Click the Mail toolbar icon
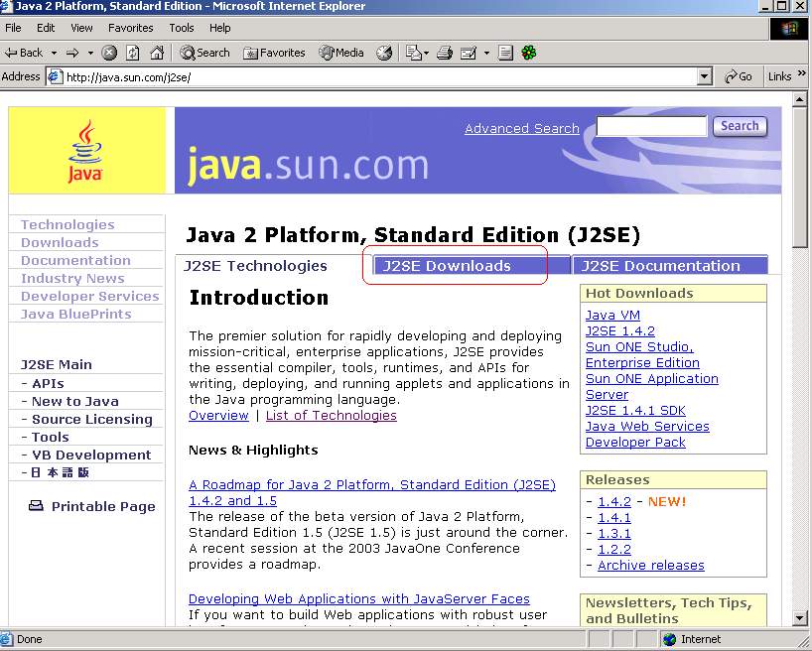Image resolution: width=812 pixels, height=651 pixels. tap(413, 53)
